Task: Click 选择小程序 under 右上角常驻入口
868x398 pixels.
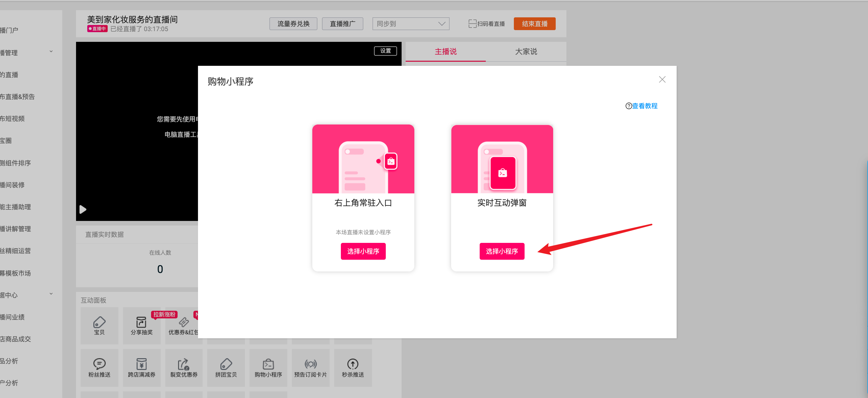Action: [363, 251]
